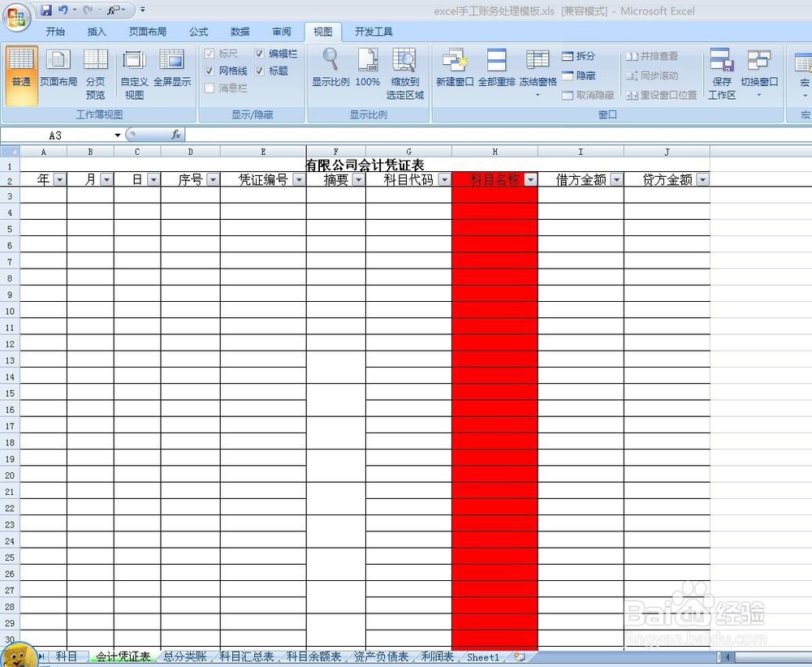Click 隐藏 hide window
Image resolution: width=812 pixels, height=667 pixels.
[578, 75]
